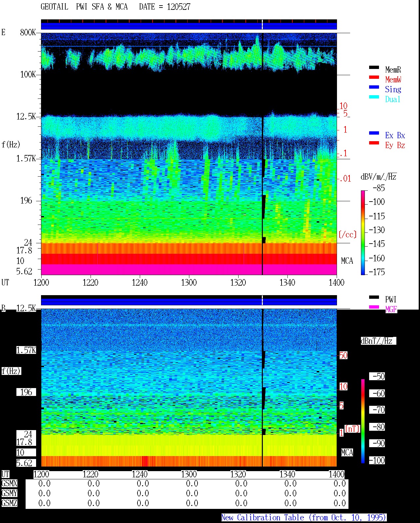Screen dimensions: 420x523
Task: Click the red [/cc] density axis label
Action: click(x=347, y=234)
